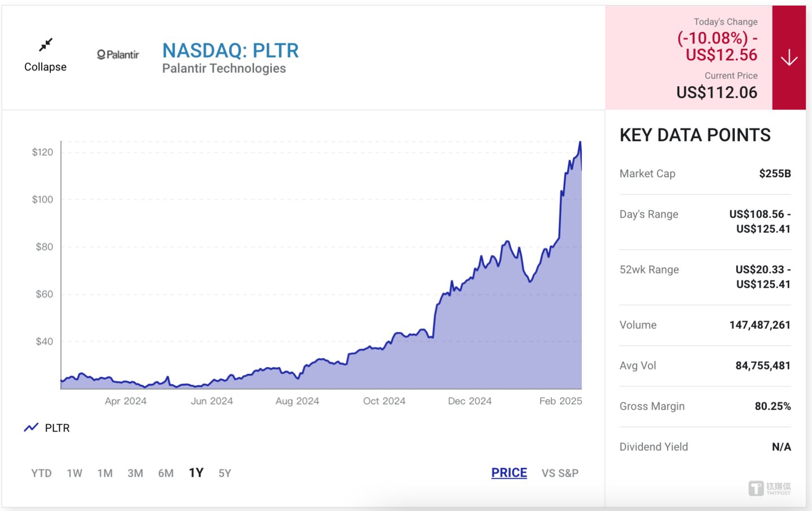This screenshot has height=511, width=812.
Task: Click the Collapse arrows icon
Action: (46, 45)
